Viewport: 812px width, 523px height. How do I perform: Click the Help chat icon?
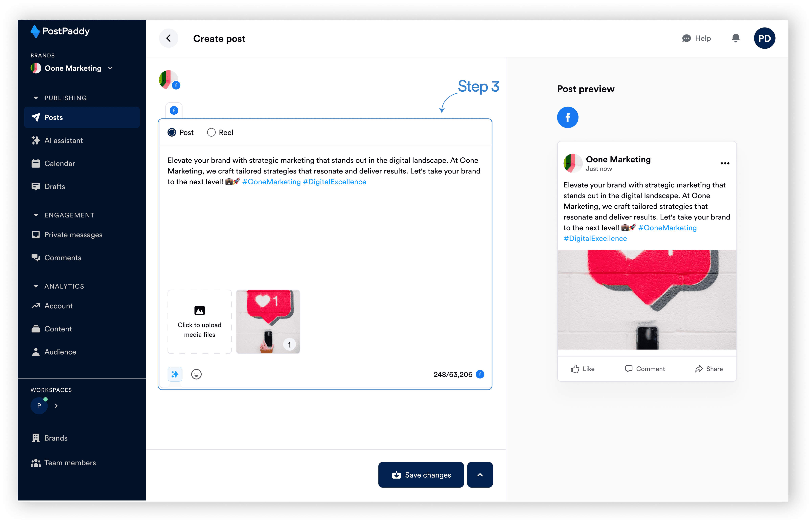point(686,38)
